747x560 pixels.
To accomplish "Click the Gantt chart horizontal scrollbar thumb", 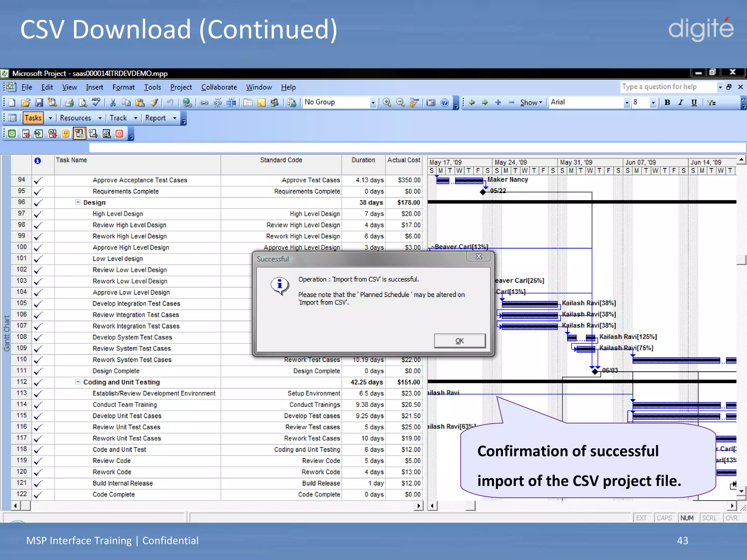I will tap(471, 506).
